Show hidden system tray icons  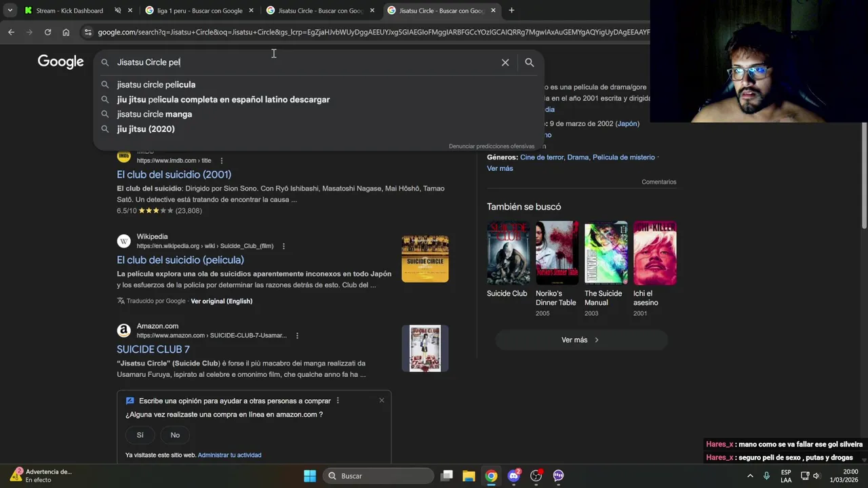tap(750, 476)
